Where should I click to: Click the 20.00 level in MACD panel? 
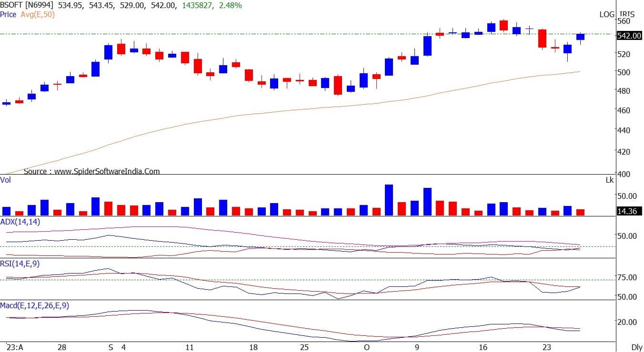[627, 322]
